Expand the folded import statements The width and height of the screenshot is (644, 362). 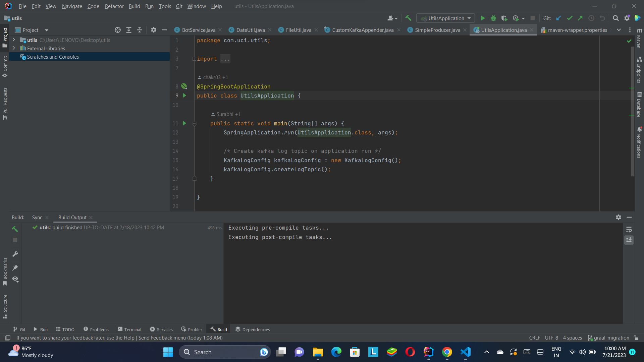pos(194,59)
